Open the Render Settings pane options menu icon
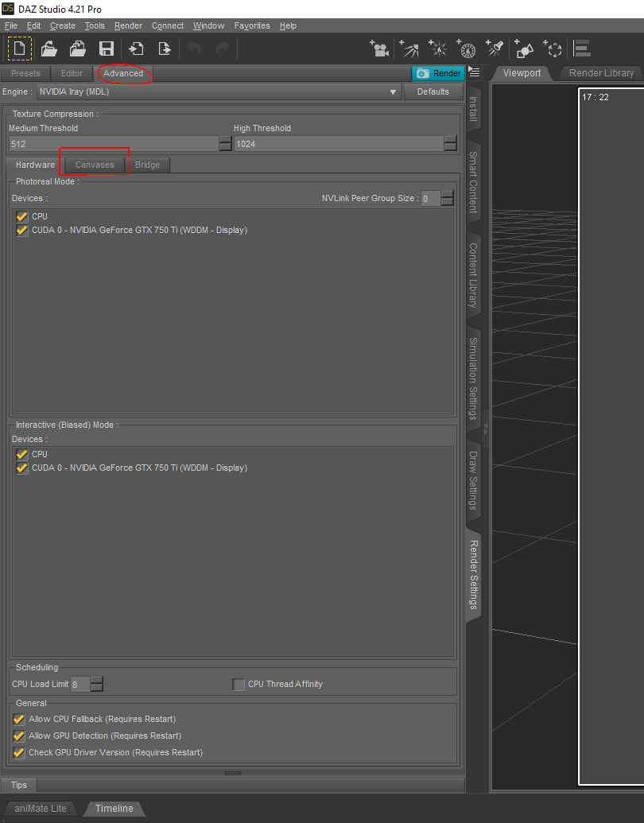The image size is (644, 823). pyautogui.click(x=474, y=72)
